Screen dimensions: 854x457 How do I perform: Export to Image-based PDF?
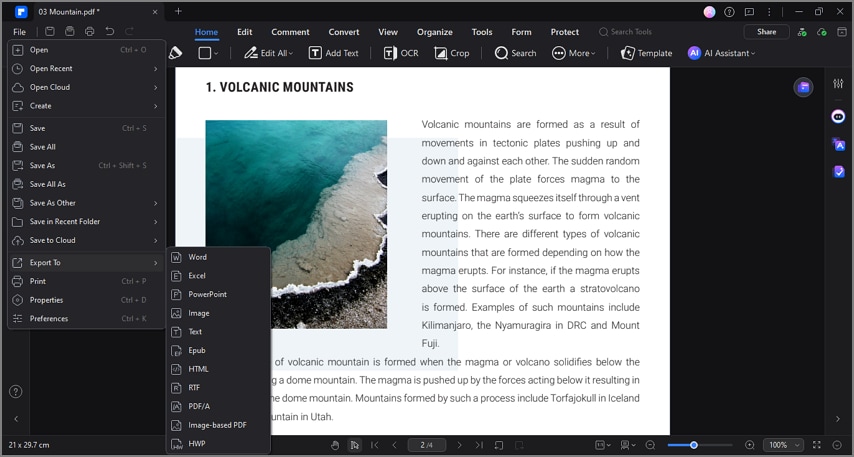tap(218, 425)
